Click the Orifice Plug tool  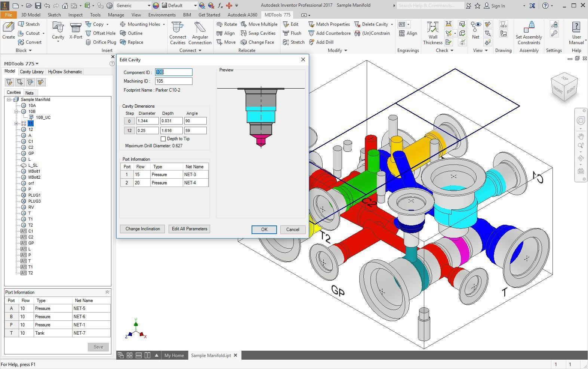pyautogui.click(x=101, y=42)
